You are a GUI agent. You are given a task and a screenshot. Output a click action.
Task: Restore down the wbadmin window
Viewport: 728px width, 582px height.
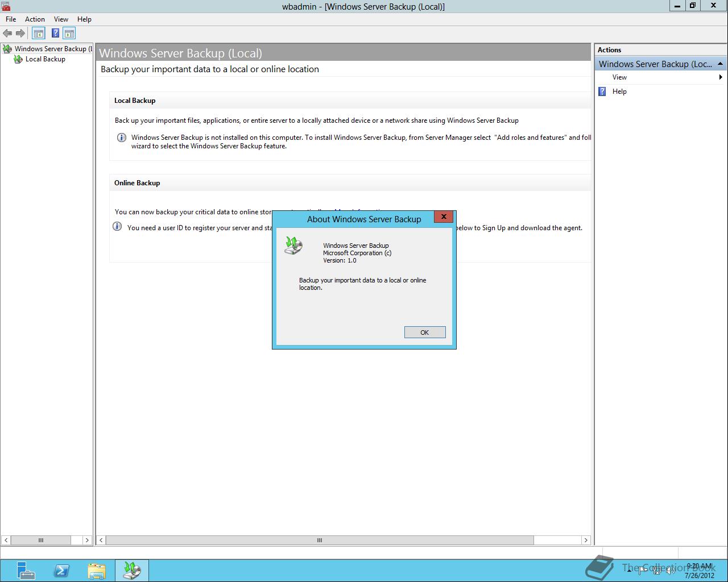point(693,6)
